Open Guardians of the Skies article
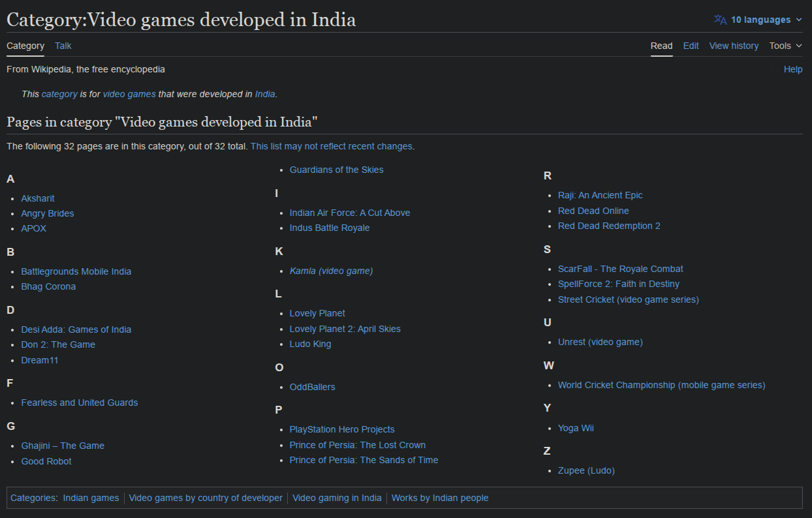The image size is (812, 518). coord(337,170)
